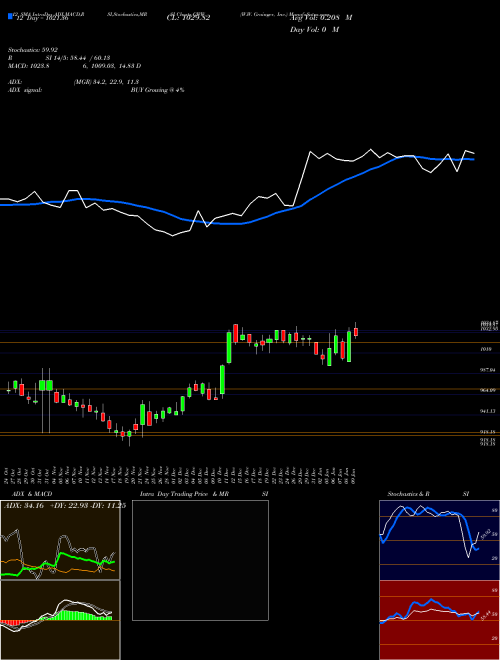This screenshot has width=500, height=660.
Task: Click the last red candlestick on the chart
Action: tap(356, 332)
